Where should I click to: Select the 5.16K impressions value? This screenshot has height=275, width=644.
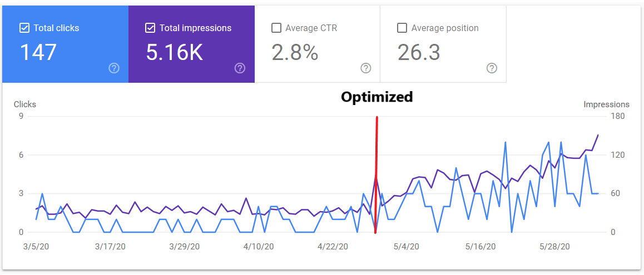coord(174,52)
